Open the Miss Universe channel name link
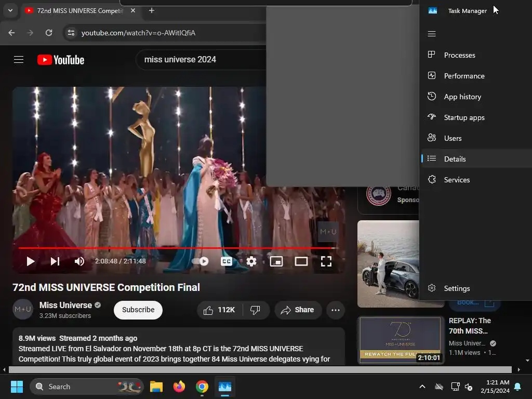 [x=65, y=305]
